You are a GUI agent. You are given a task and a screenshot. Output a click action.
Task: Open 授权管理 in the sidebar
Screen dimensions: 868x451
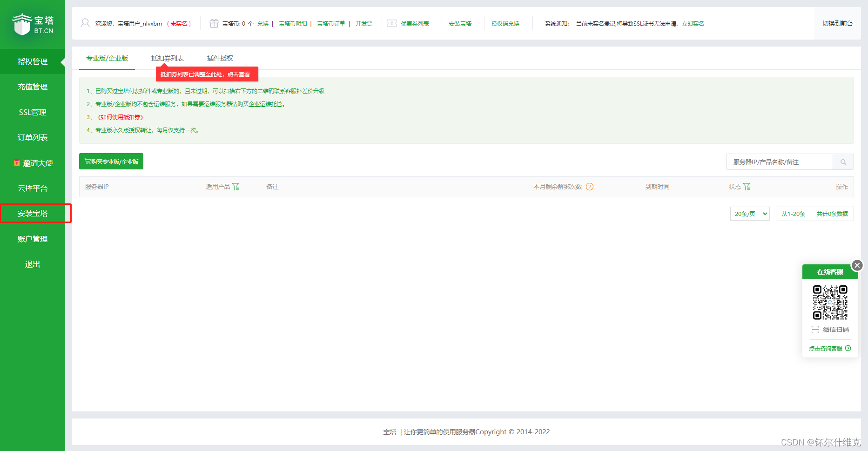[x=33, y=61]
